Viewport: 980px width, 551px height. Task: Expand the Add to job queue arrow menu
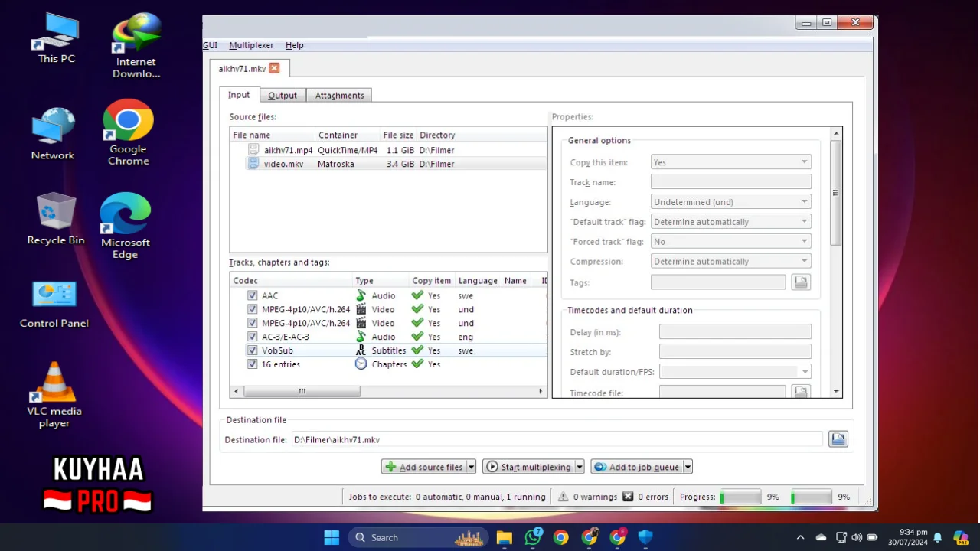point(688,467)
